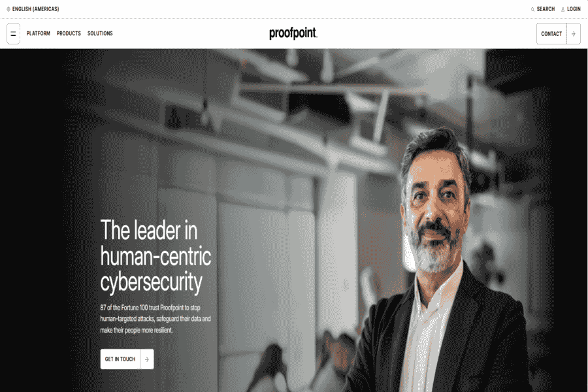The image size is (588, 392).
Task: Click the Contact button label
Action: pyautogui.click(x=551, y=34)
